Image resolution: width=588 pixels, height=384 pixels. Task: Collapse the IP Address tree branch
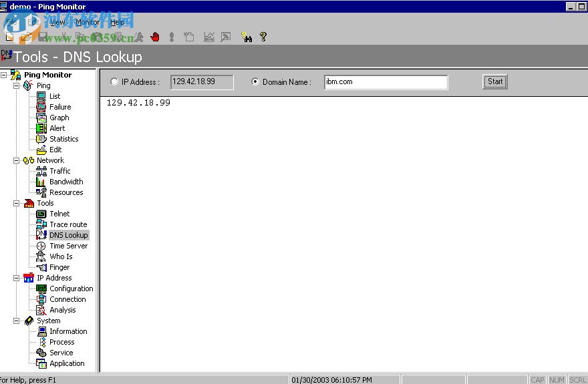coord(16,278)
